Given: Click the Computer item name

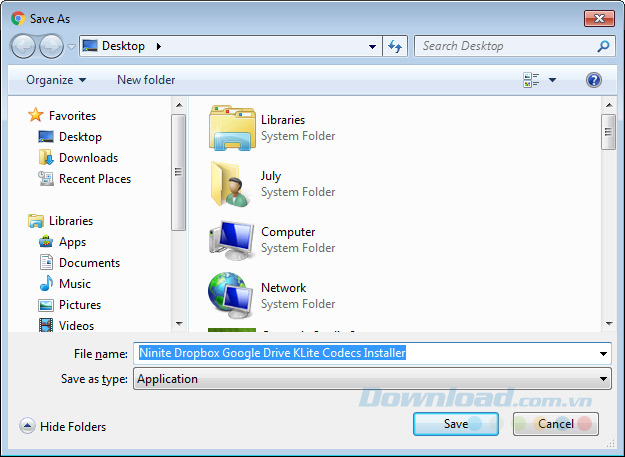Looking at the screenshot, I should click(x=288, y=232).
